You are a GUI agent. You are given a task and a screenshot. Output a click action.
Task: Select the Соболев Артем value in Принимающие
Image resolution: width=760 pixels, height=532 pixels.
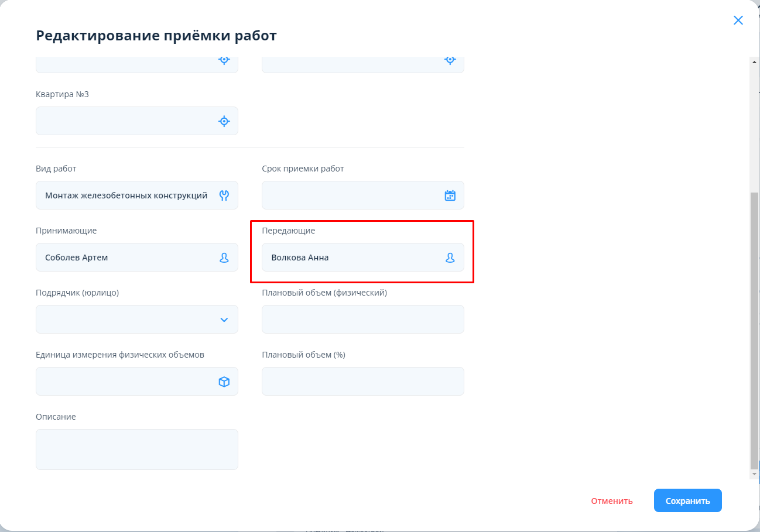click(77, 258)
